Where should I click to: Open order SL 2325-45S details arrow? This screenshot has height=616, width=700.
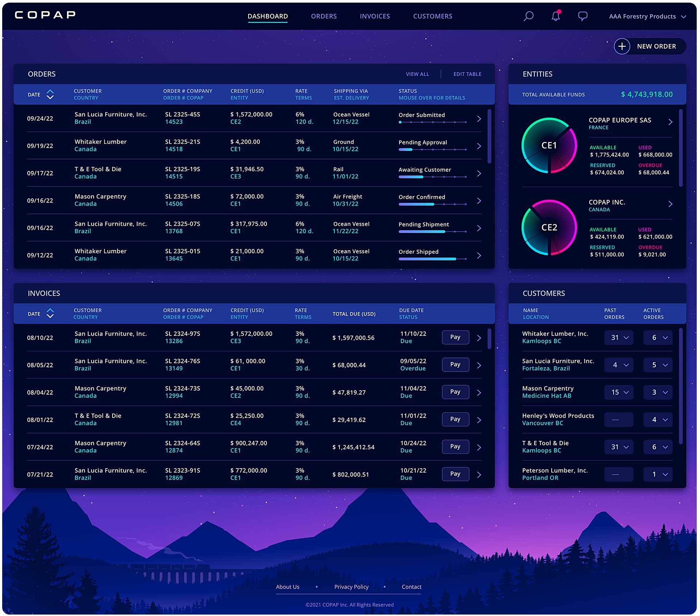click(x=479, y=119)
